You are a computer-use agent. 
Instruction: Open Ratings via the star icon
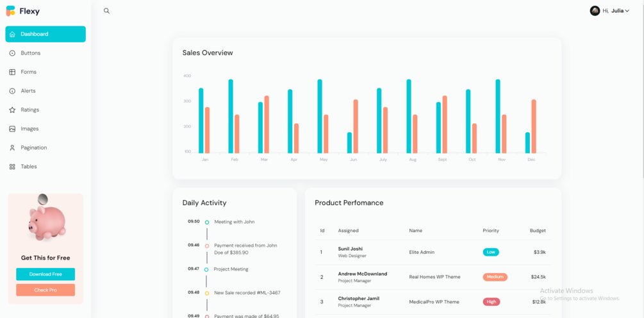12,110
